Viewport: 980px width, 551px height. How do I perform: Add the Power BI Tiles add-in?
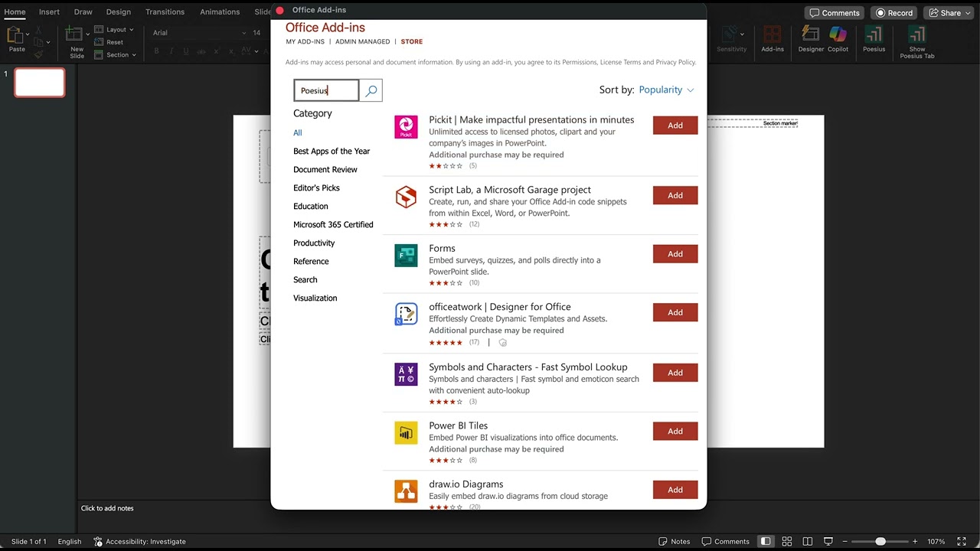pos(675,431)
